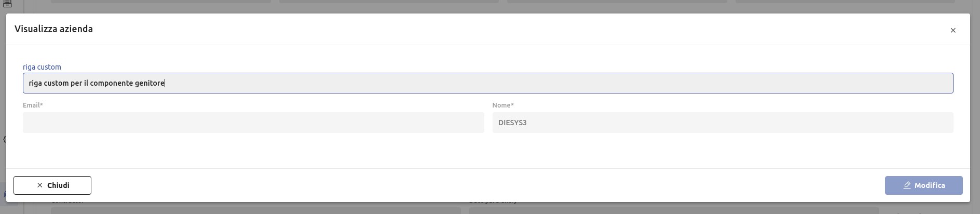Click the blank dialog area below Email
Viewport: 980px width, 214px height.
pyautogui.click(x=253, y=151)
